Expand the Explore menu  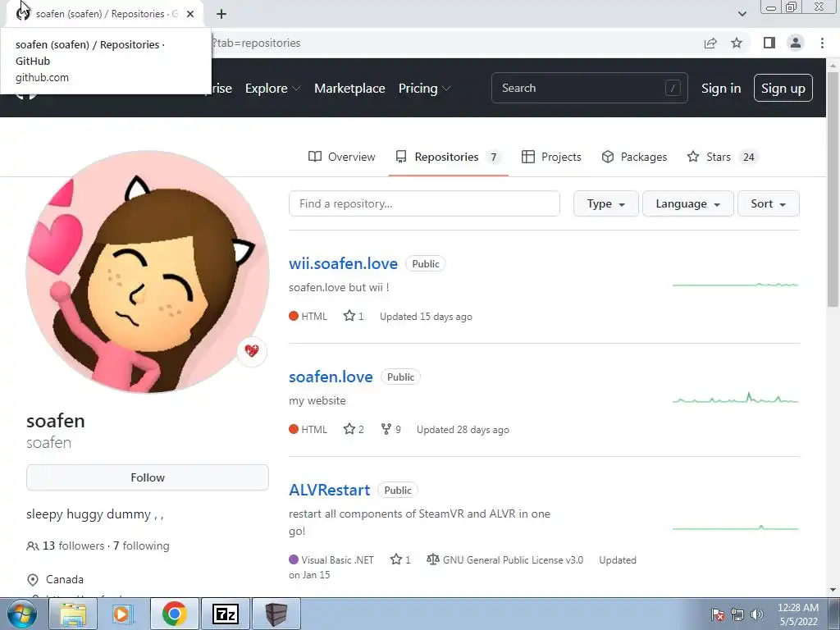click(272, 89)
